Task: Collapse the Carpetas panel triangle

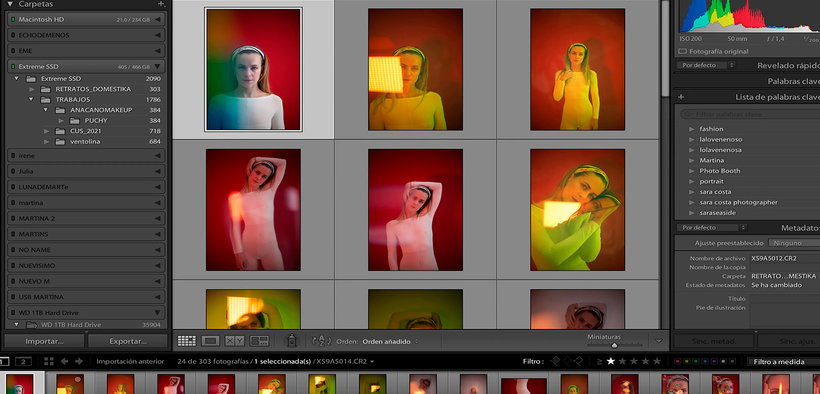Action: [9, 4]
